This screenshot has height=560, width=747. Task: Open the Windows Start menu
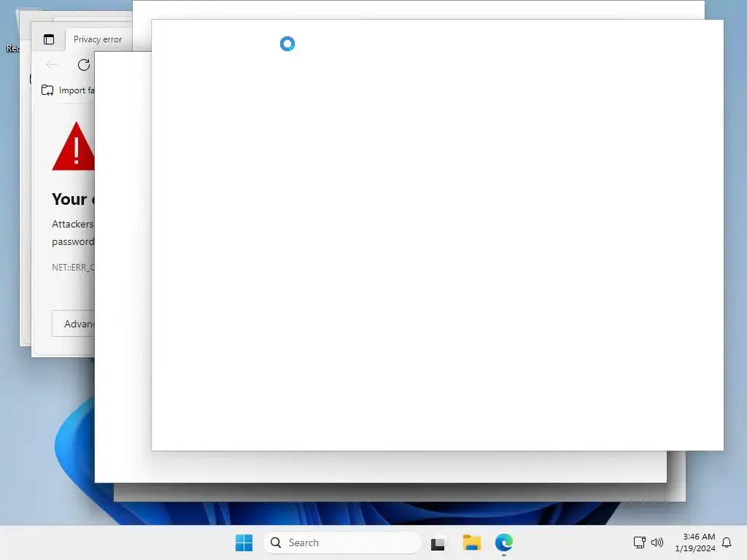pos(244,542)
